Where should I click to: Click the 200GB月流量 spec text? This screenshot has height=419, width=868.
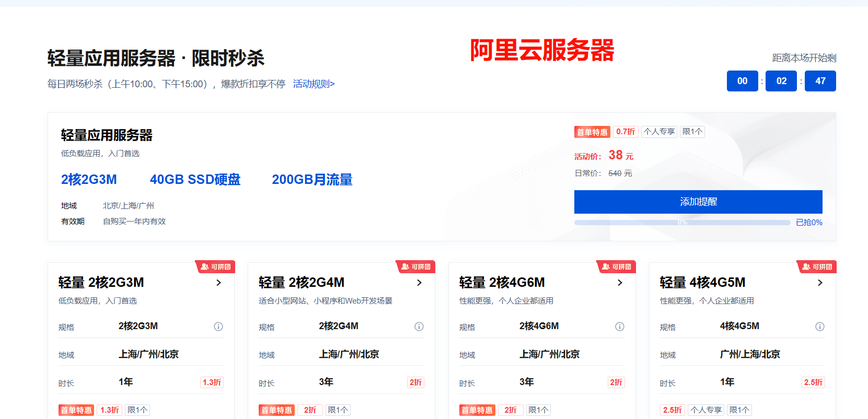coord(312,180)
